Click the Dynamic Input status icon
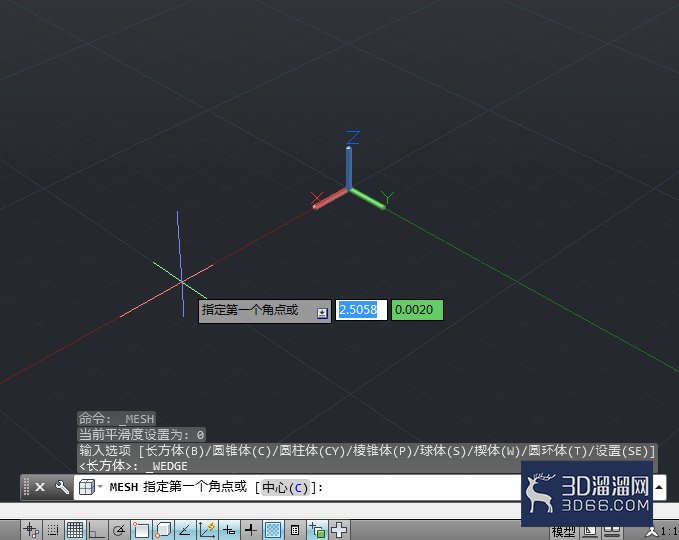 pyautogui.click(x=229, y=530)
